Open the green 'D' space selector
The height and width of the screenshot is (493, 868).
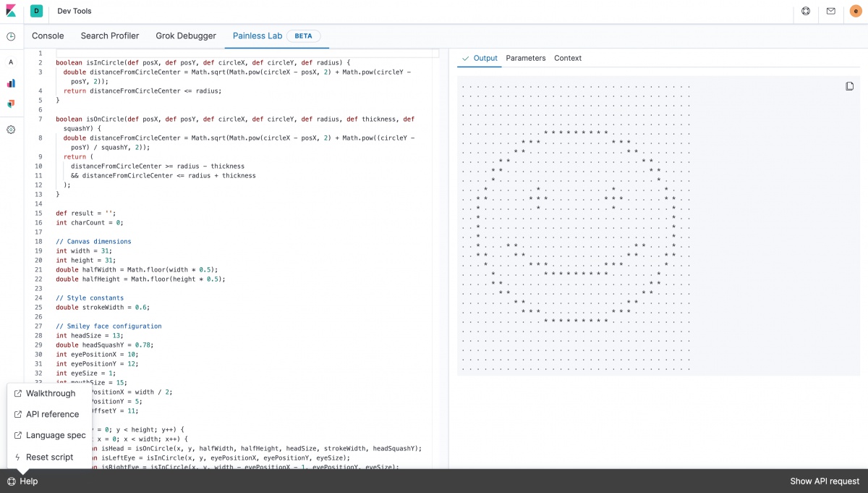pos(36,11)
